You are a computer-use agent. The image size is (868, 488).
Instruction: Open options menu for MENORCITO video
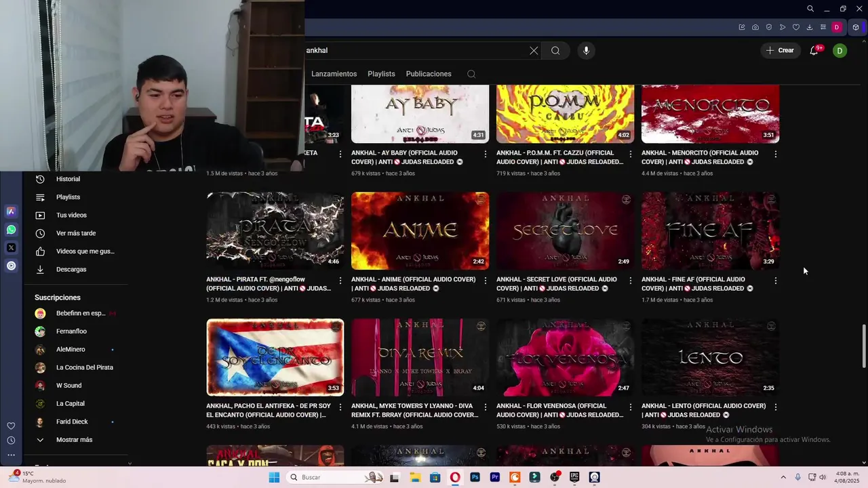pos(776,155)
